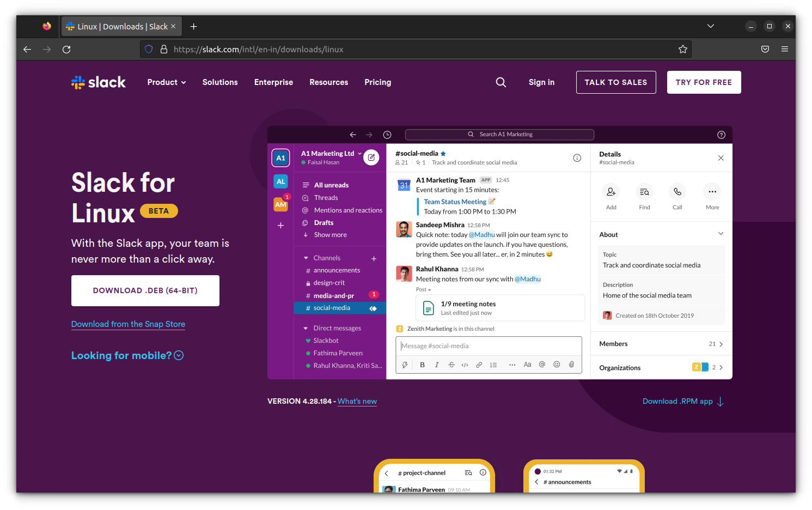Click Show more in sidebar

point(330,235)
